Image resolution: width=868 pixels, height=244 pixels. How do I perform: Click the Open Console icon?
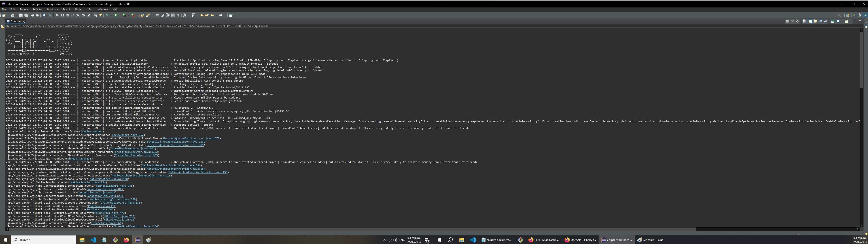click(847, 21)
